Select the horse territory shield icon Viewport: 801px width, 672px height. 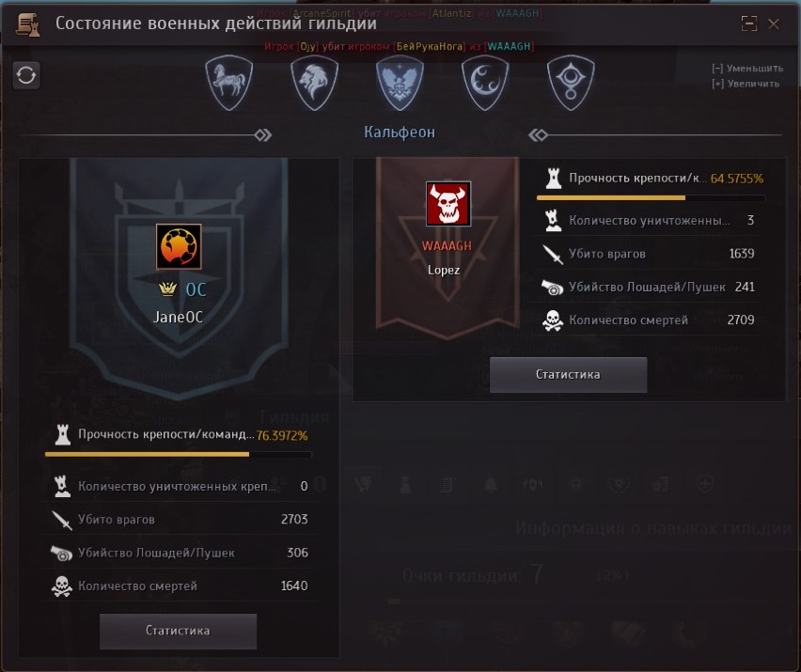tap(228, 84)
